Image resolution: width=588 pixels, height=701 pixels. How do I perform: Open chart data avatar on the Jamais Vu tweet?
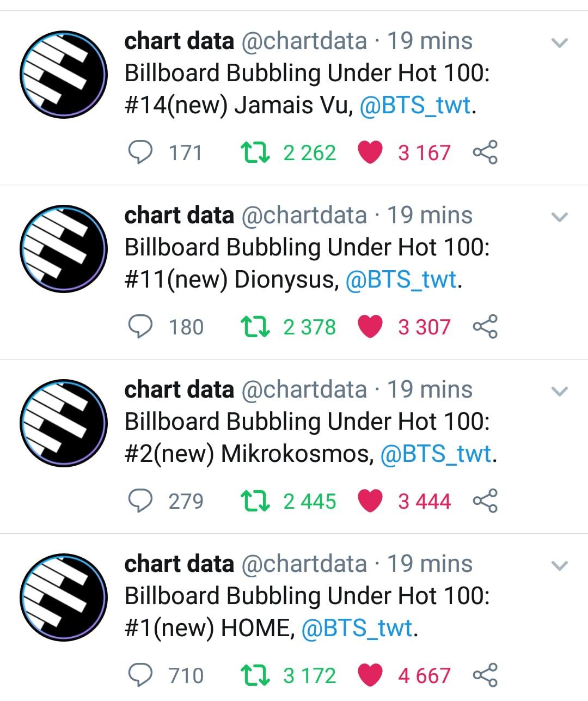[x=64, y=75]
